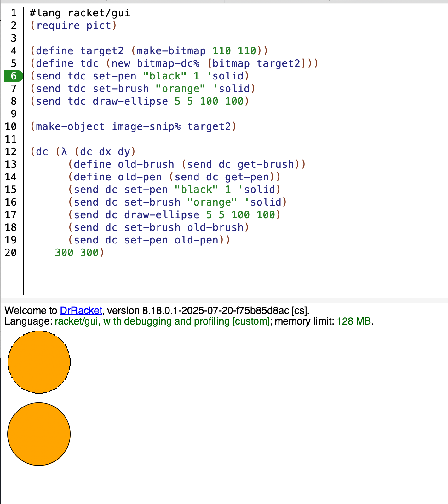Click line number 1 in the gutter
Viewport: 448px width, 504px height.
[x=14, y=13]
